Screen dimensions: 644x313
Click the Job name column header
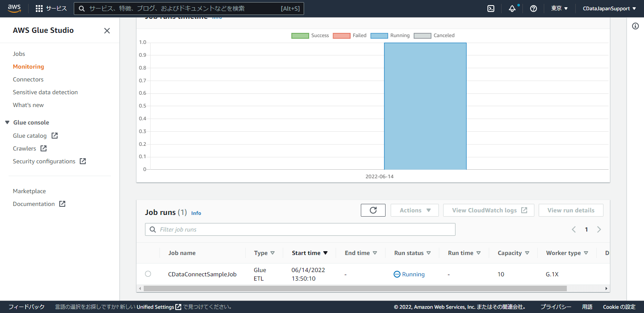click(x=182, y=253)
